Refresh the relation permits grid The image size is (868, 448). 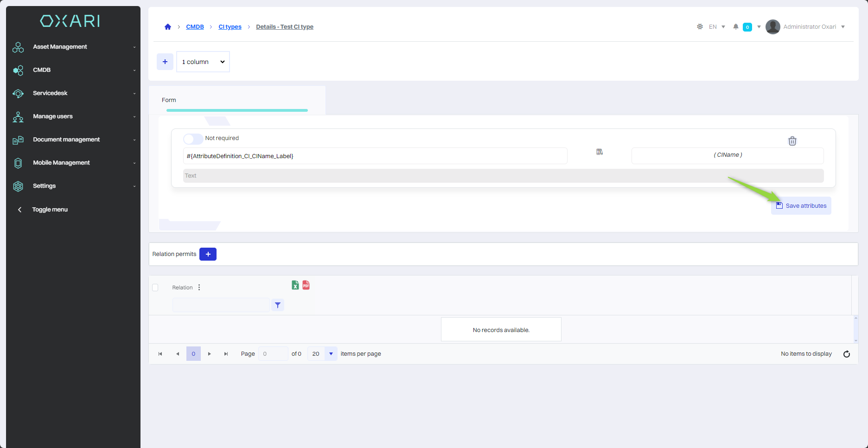point(846,354)
